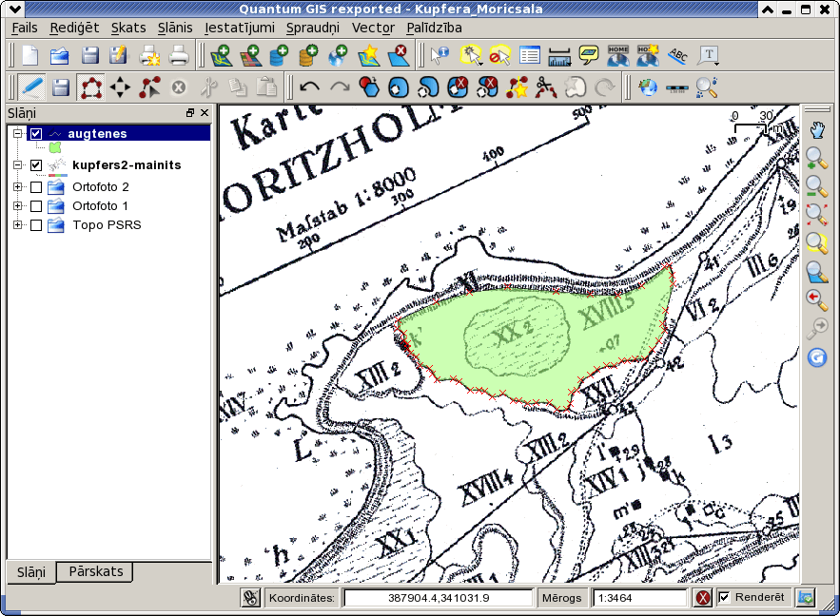The width and height of the screenshot is (840, 616).
Task: Click the Add Part tool
Action: click(428, 87)
